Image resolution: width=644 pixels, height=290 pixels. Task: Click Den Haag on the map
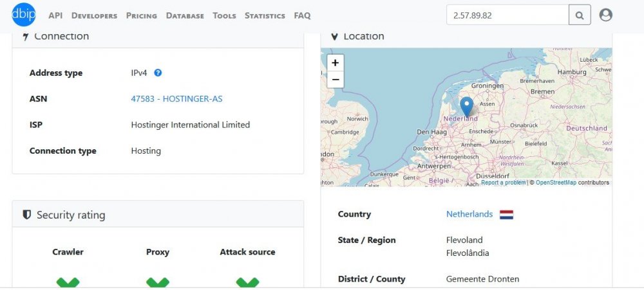tap(431, 132)
